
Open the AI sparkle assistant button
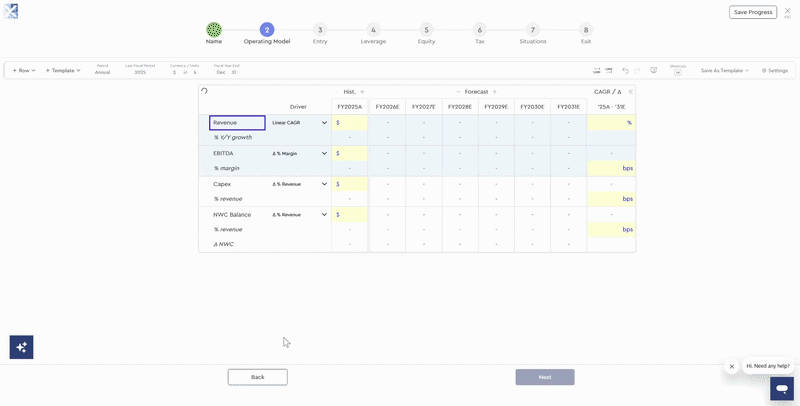pos(21,347)
